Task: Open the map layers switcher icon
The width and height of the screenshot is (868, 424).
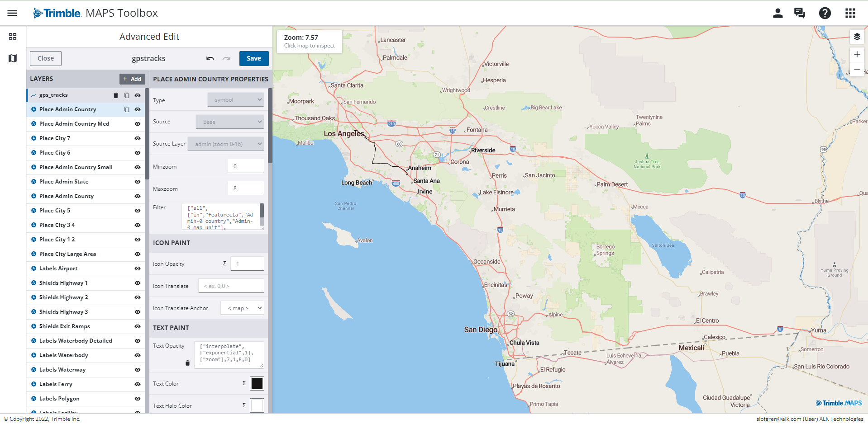Action: click(857, 37)
